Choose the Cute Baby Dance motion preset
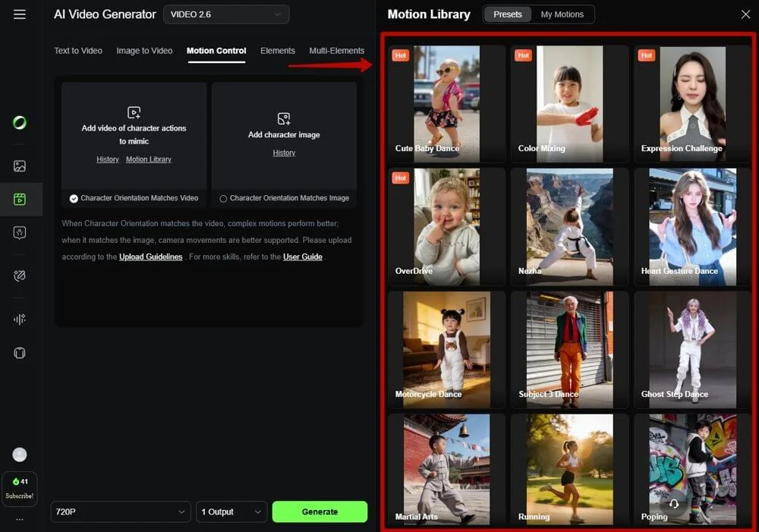 tap(446, 103)
